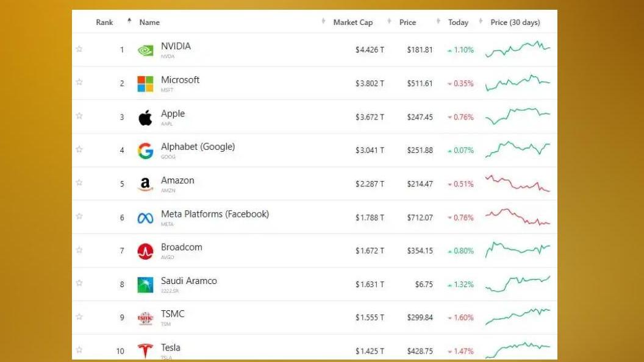The height and width of the screenshot is (362, 644).
Task: Toggle favorite star for Apple
Action: (x=79, y=116)
